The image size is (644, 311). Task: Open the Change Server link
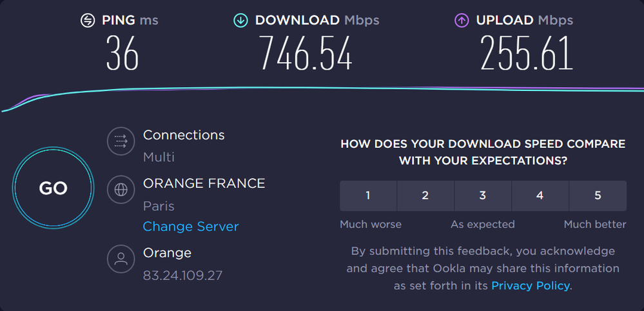pos(191,226)
